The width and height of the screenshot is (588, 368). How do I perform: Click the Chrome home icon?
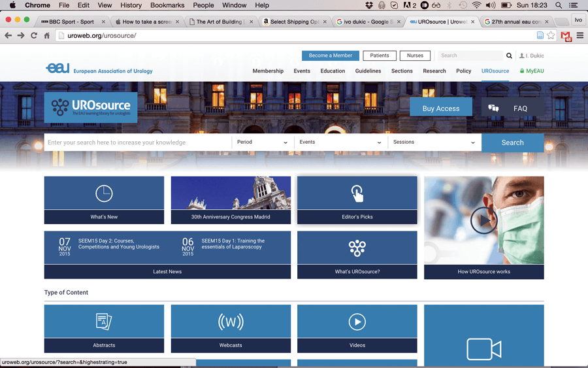tap(47, 35)
